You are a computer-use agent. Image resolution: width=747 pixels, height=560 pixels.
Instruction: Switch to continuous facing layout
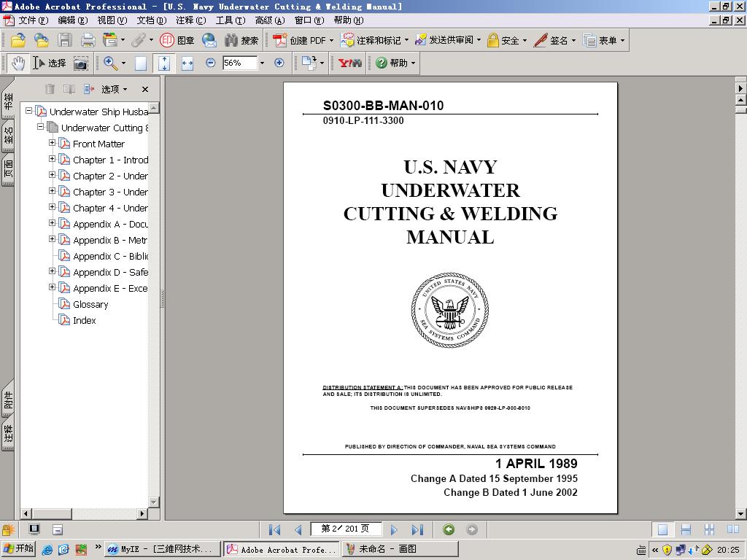tap(709, 529)
